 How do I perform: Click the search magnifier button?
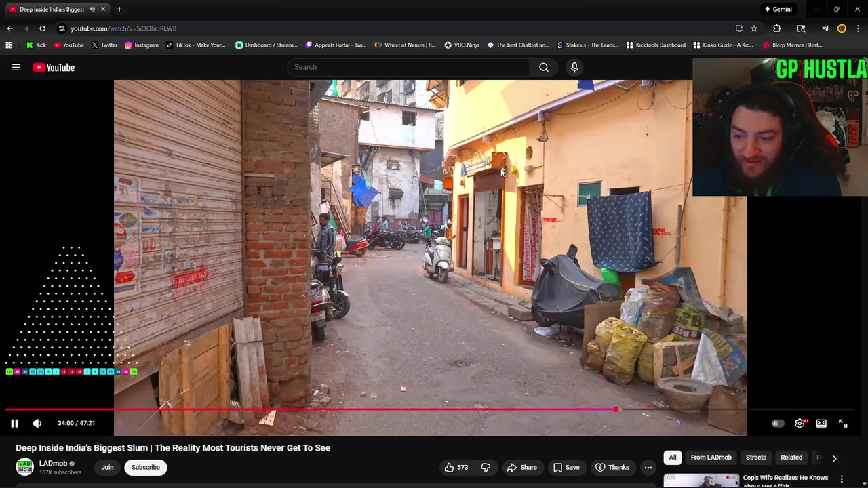(544, 67)
